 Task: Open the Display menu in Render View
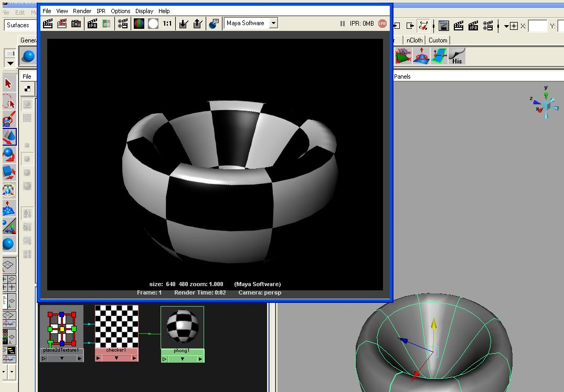tap(144, 11)
